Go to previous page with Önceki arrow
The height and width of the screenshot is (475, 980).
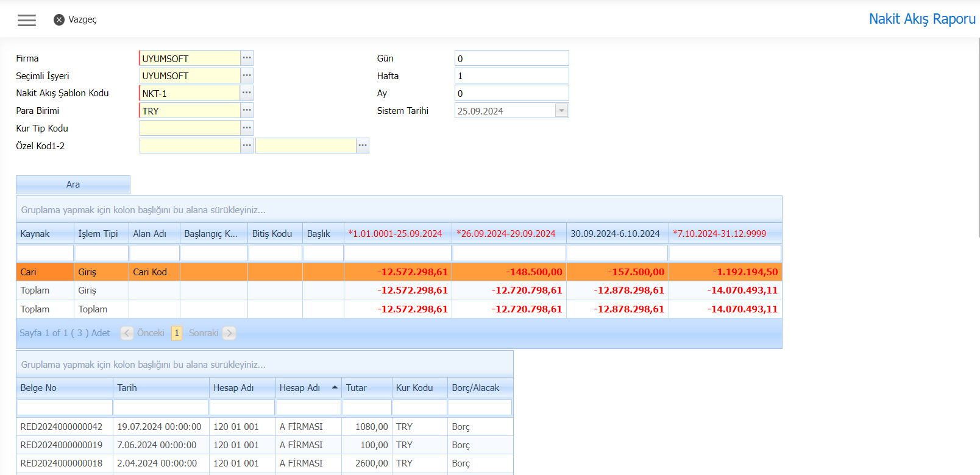(127, 333)
